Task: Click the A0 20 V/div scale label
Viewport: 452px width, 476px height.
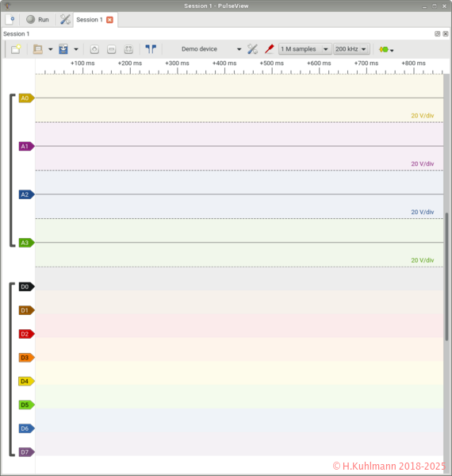Action: pos(423,116)
